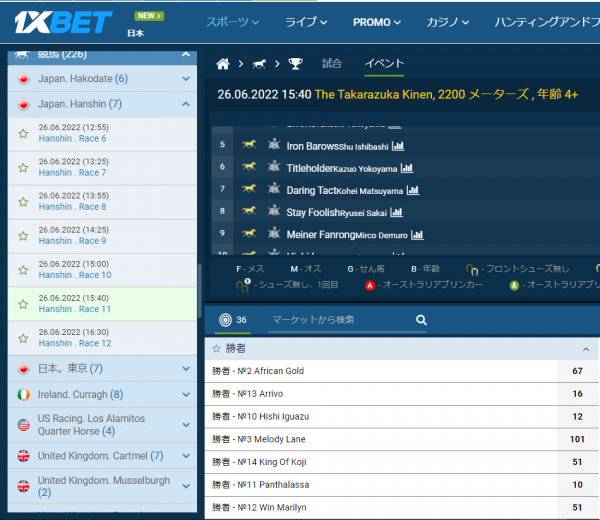Select the ハンティングアンドフ menu item

pos(547,22)
